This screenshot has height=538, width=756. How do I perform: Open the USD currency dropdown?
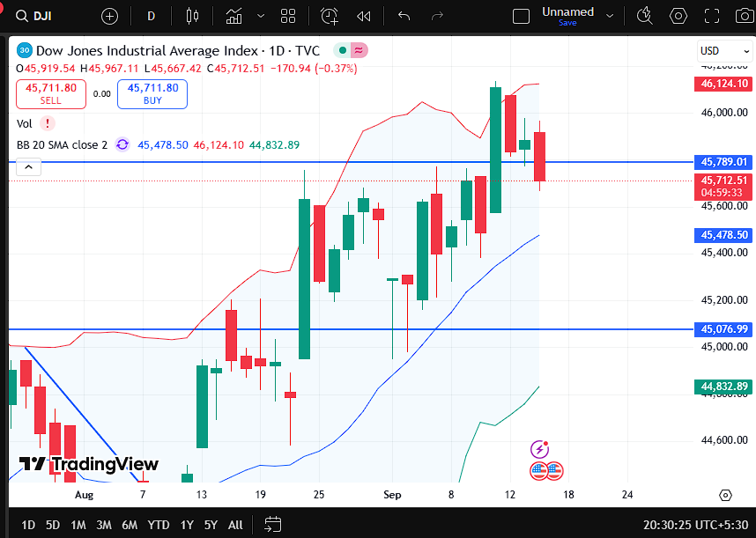(719, 51)
